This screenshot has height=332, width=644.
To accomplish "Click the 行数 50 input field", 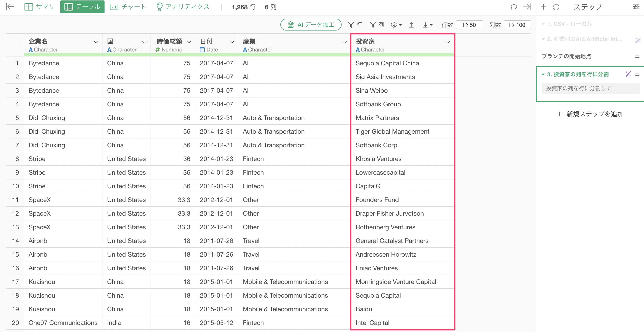I will click(469, 25).
